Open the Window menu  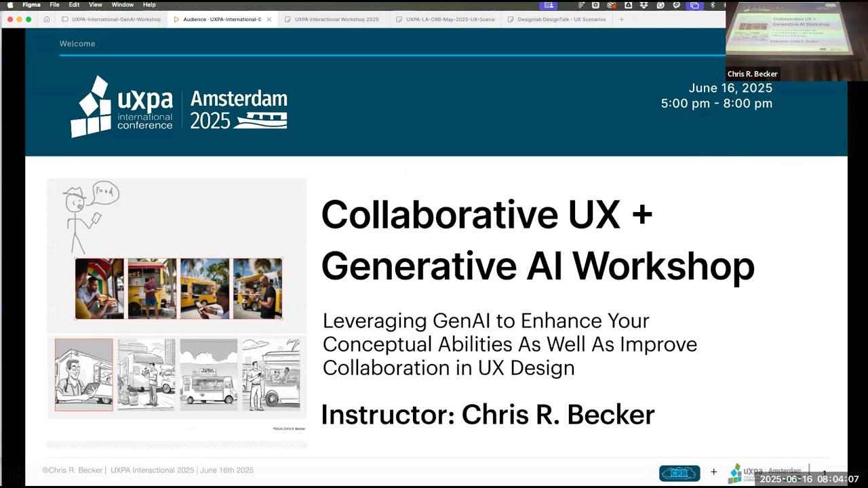[x=123, y=5]
